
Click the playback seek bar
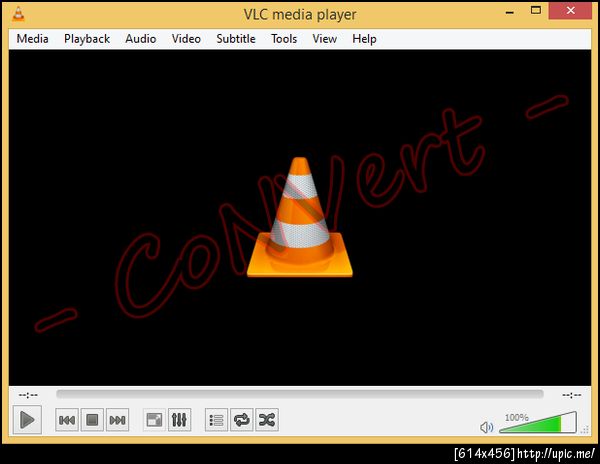300,394
